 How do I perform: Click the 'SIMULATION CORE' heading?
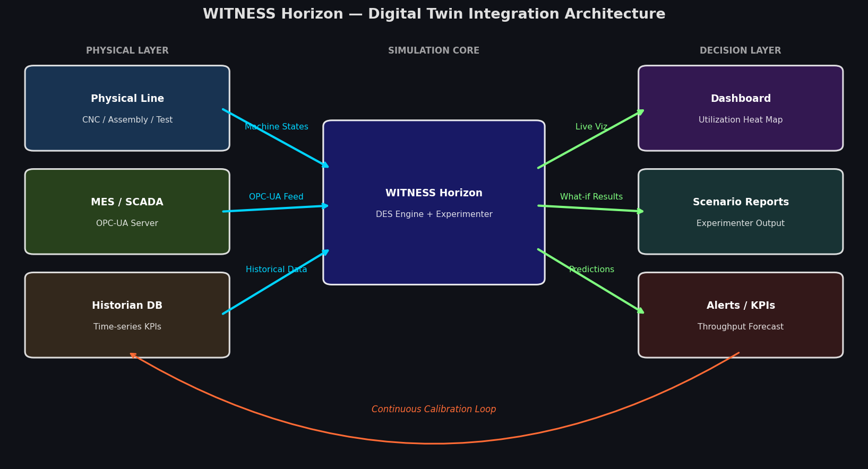[x=434, y=51]
